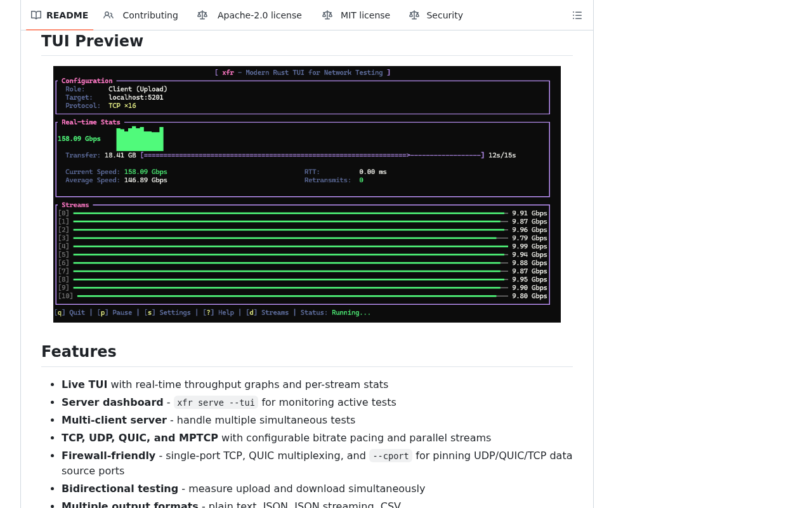Screen dimensions: 812x508
Task: View the Apache-2.0 license tab
Action: tap(259, 15)
